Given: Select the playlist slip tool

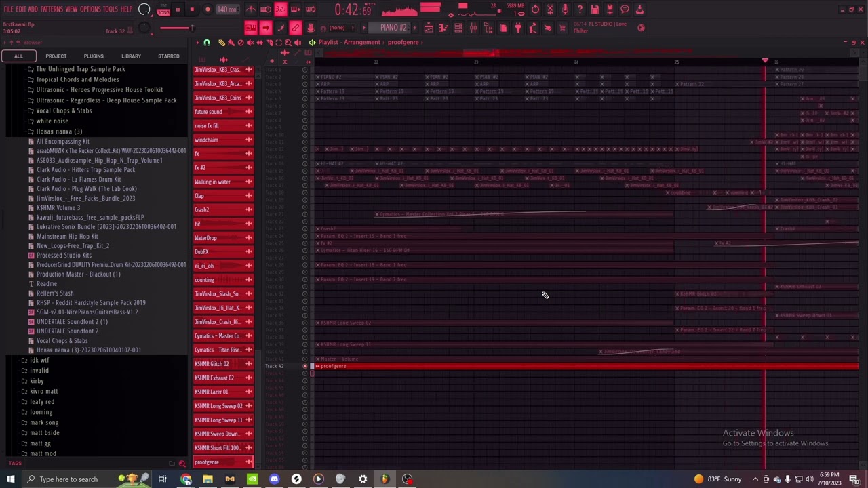Looking at the screenshot, I should click(259, 43).
